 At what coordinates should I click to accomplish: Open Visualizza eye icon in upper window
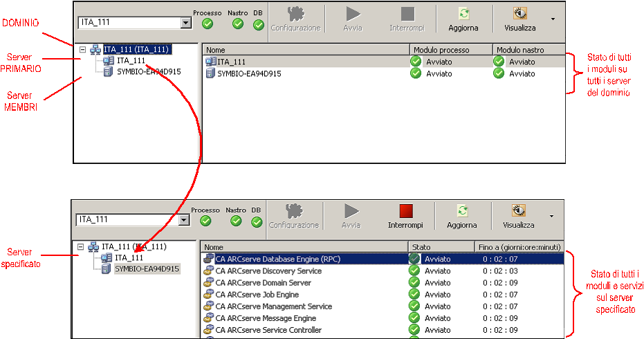coord(520,14)
